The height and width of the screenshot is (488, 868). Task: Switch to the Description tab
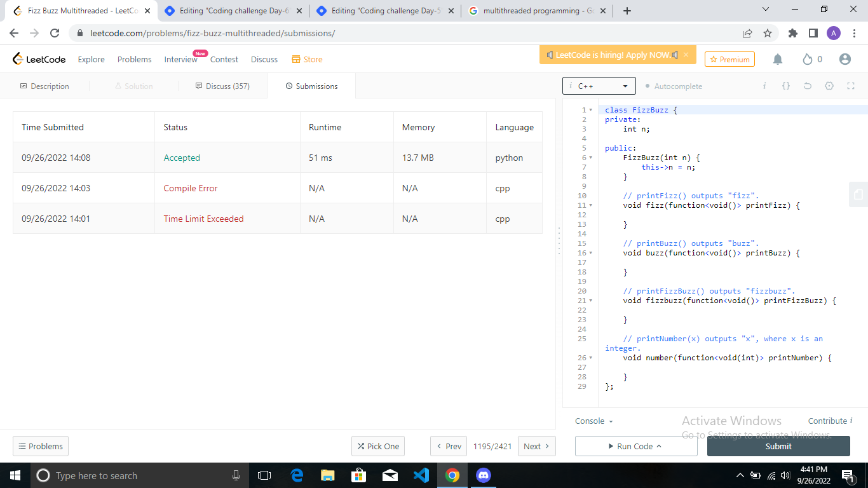[44, 86]
